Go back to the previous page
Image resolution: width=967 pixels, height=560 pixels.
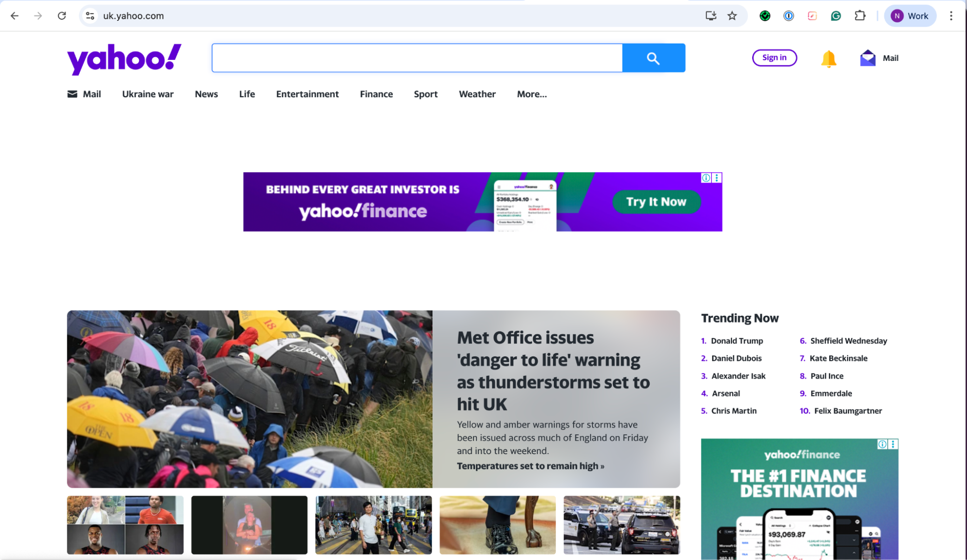15,16
